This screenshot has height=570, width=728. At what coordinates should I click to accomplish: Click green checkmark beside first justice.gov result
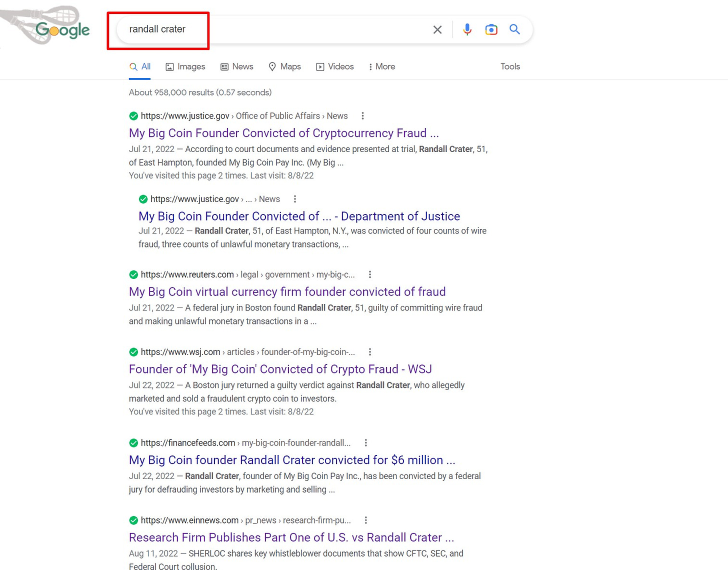click(x=133, y=116)
